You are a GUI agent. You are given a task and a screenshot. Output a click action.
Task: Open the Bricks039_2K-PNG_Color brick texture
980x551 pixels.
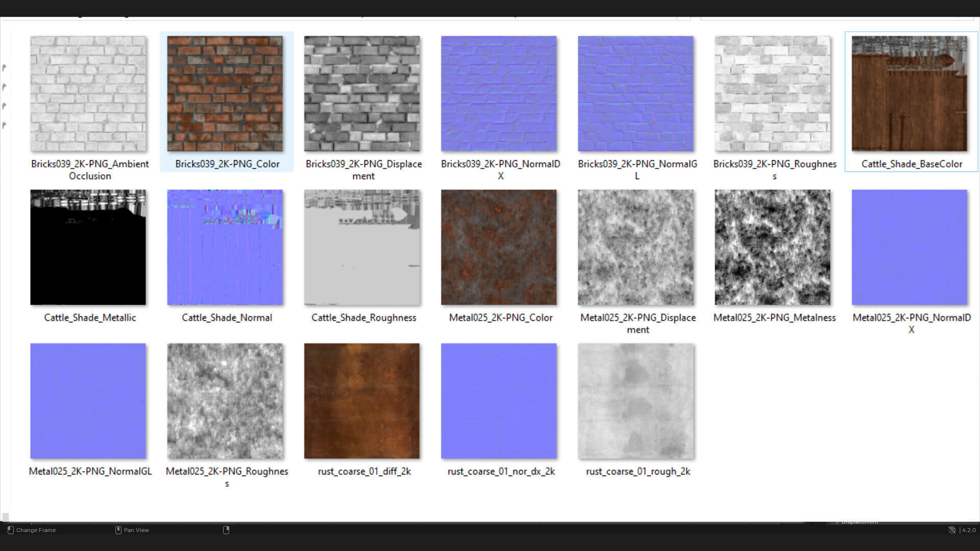225,94
